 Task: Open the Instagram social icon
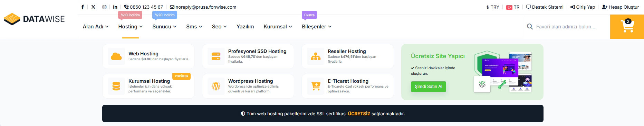104,7
